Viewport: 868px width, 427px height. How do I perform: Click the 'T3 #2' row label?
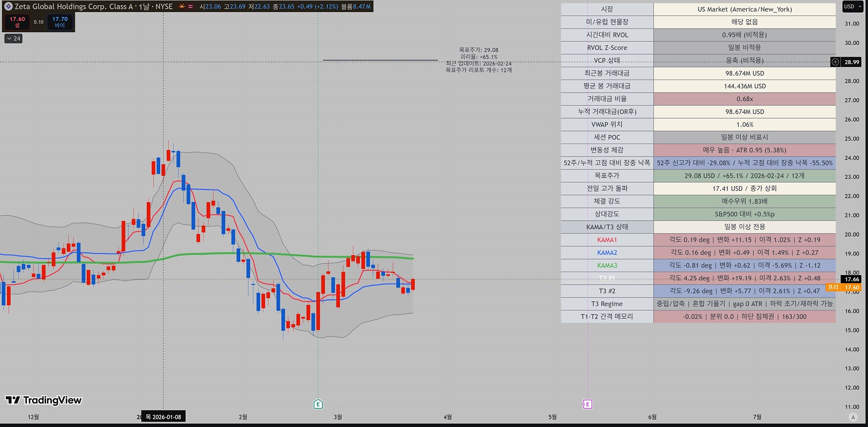[607, 291]
